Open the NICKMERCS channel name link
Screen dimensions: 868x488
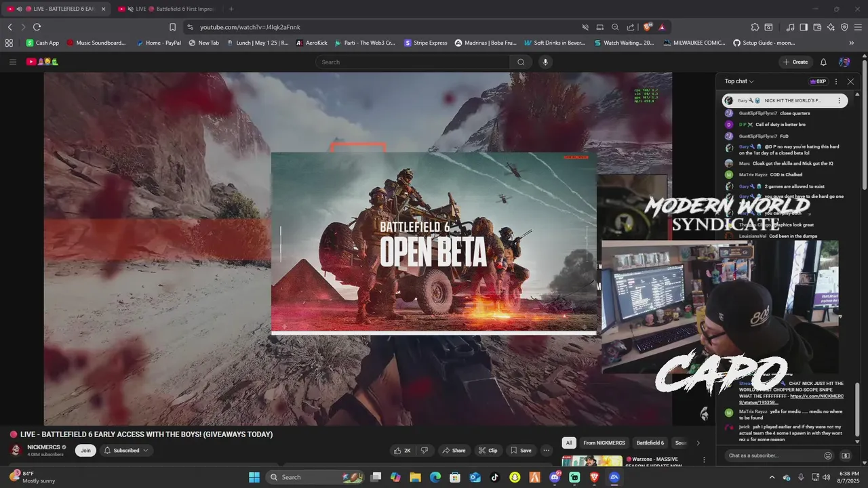[x=43, y=447]
